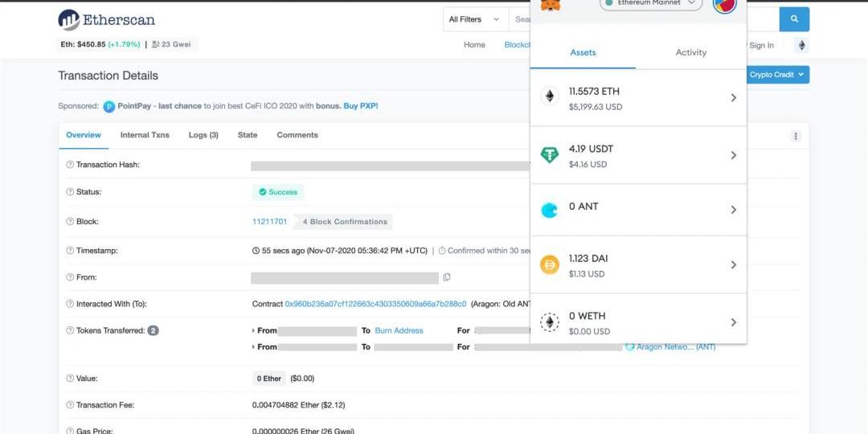Screen dimensions: 868x434
Task: Click the help icon beside Timestamp
Action: point(70,251)
